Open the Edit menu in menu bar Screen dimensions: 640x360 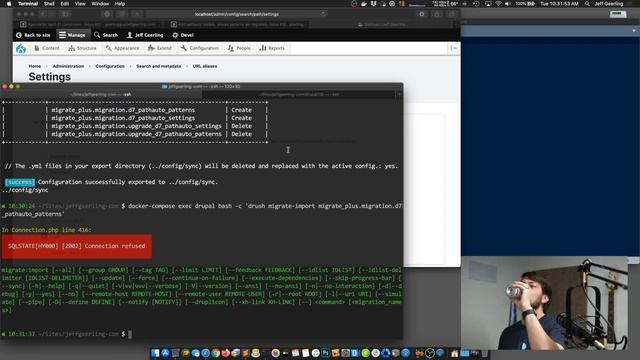64,4
